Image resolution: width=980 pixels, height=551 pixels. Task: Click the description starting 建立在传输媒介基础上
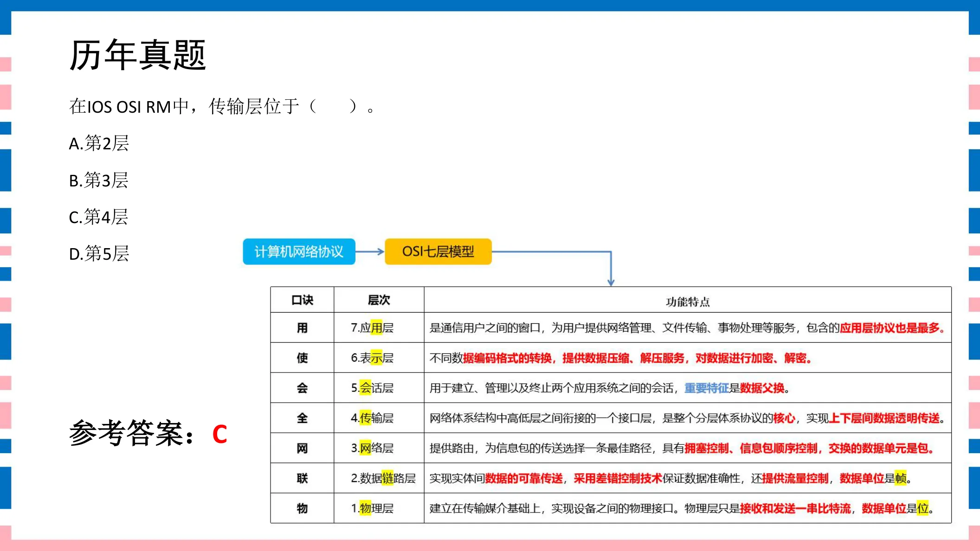688,508
